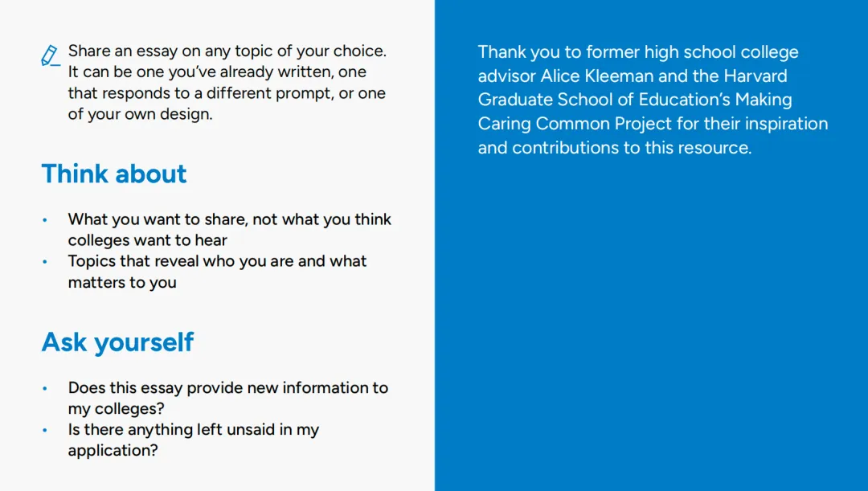
Task: Click the word "application?" in the last bullet
Action: pyautogui.click(x=113, y=450)
